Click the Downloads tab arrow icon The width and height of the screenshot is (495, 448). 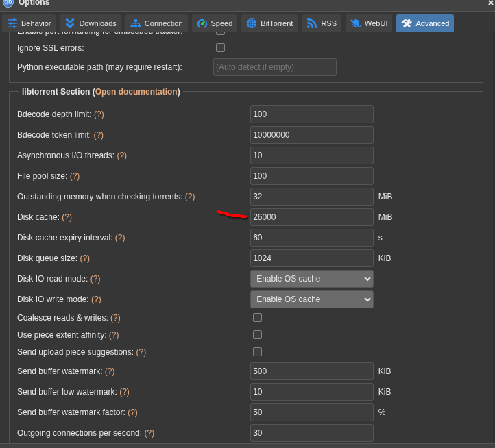click(x=70, y=23)
